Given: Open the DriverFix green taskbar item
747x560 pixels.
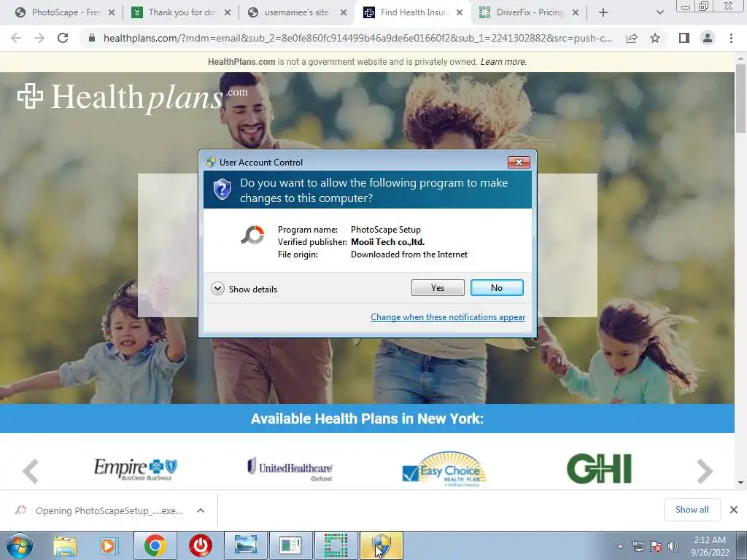Looking at the screenshot, I should tap(336, 545).
